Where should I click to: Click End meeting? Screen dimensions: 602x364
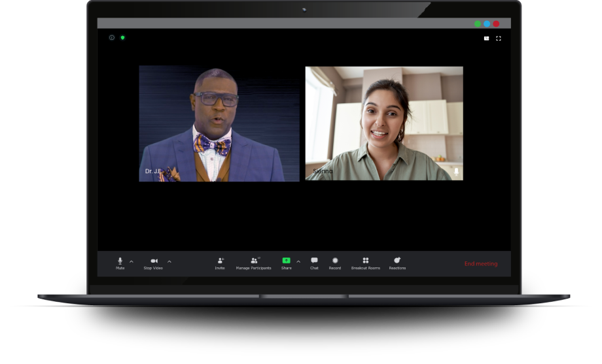tap(481, 263)
